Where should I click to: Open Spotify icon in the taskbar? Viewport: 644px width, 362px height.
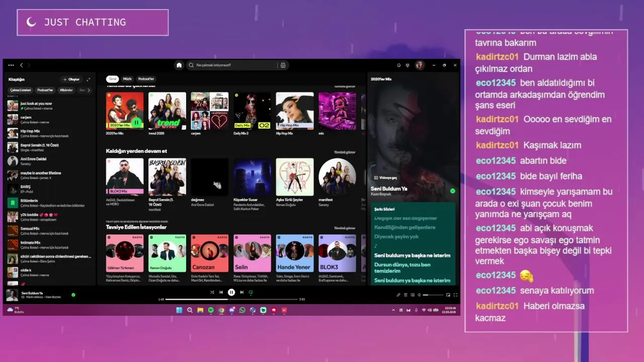pos(211,310)
